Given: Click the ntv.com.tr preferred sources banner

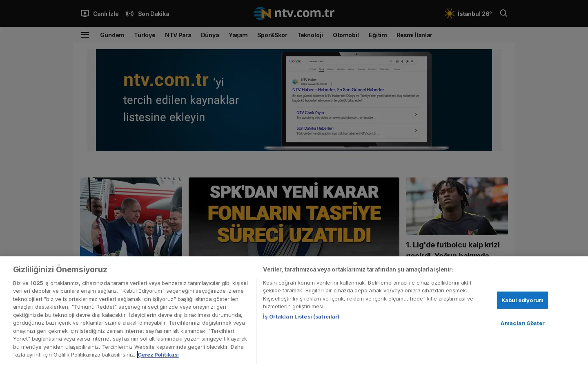Looking at the screenshot, I should pyautogui.click(x=294, y=100).
